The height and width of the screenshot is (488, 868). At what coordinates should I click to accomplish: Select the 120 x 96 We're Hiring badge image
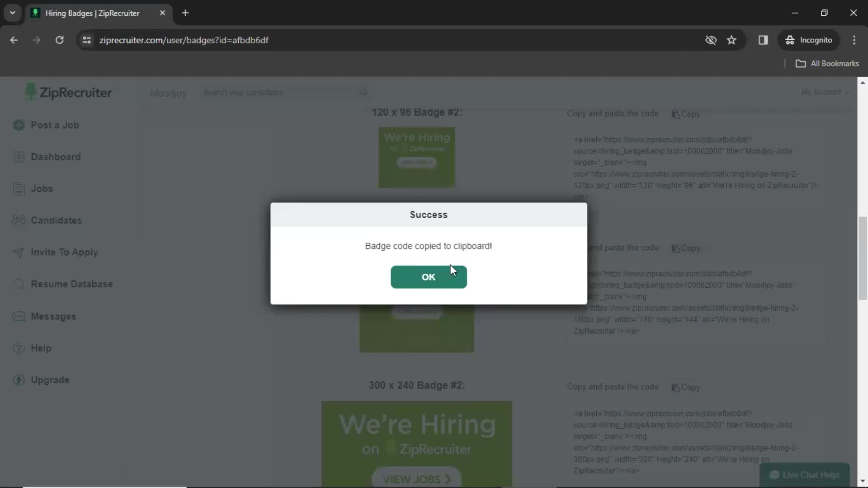(x=417, y=157)
